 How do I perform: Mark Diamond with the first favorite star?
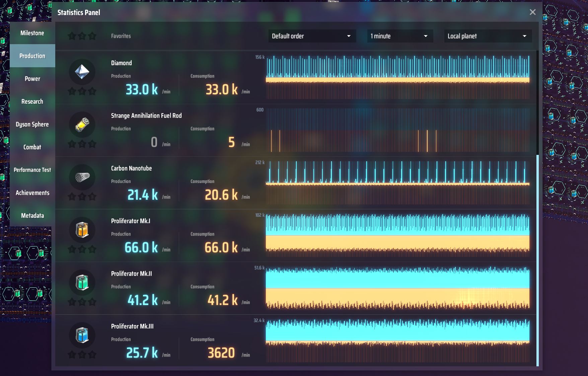coord(72,91)
